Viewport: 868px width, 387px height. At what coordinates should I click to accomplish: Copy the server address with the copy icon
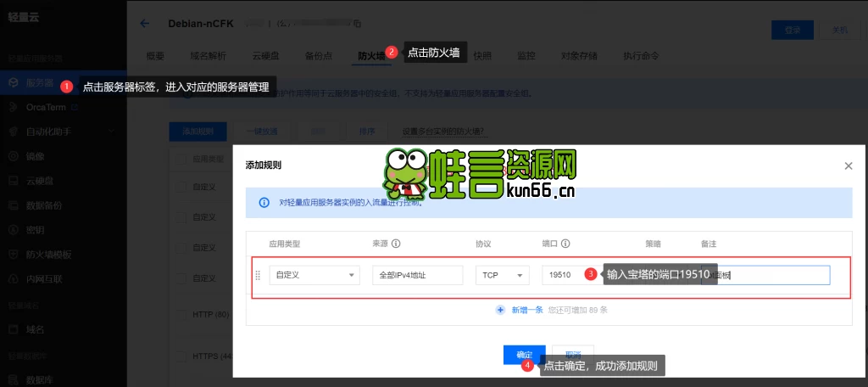click(x=357, y=23)
